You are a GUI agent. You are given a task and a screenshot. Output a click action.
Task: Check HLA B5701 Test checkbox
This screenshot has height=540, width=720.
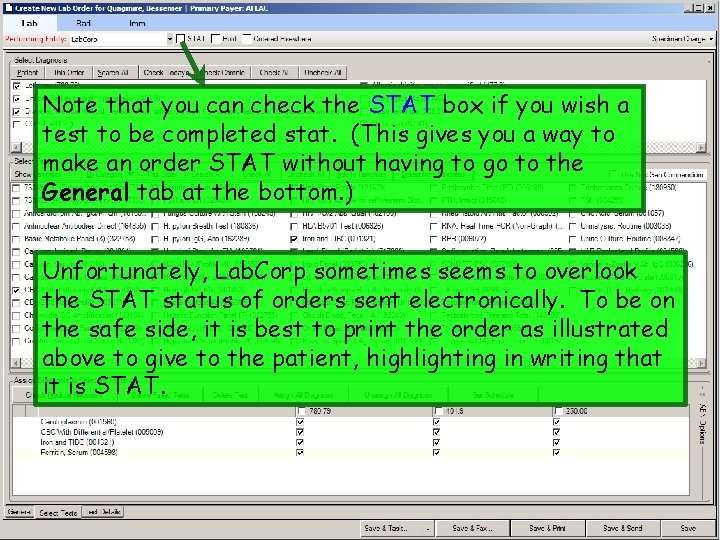pos(294,226)
